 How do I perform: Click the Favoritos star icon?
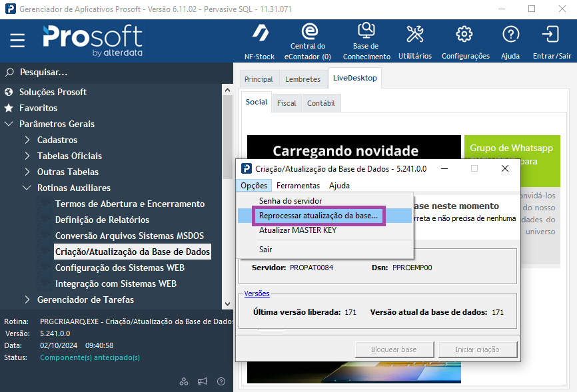pos(9,108)
